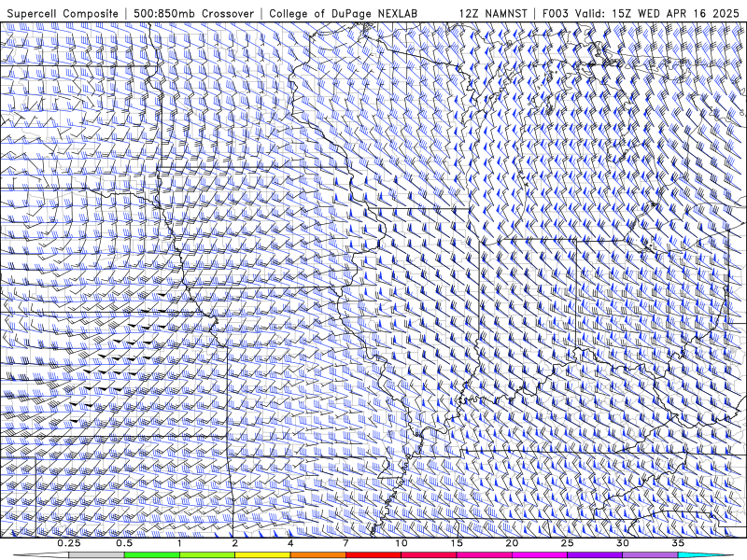The width and height of the screenshot is (747, 560).
Task: Click the lime 1–2 color bar segment
Action: [207, 555]
